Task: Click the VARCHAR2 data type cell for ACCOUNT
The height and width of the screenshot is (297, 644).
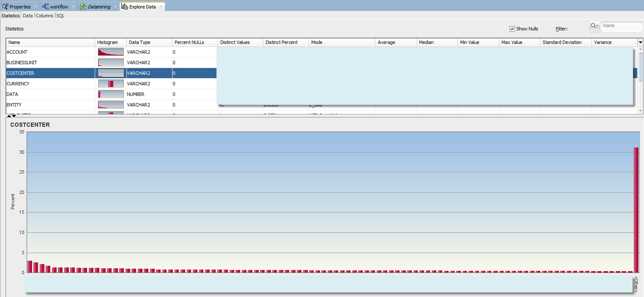Action: 149,52
